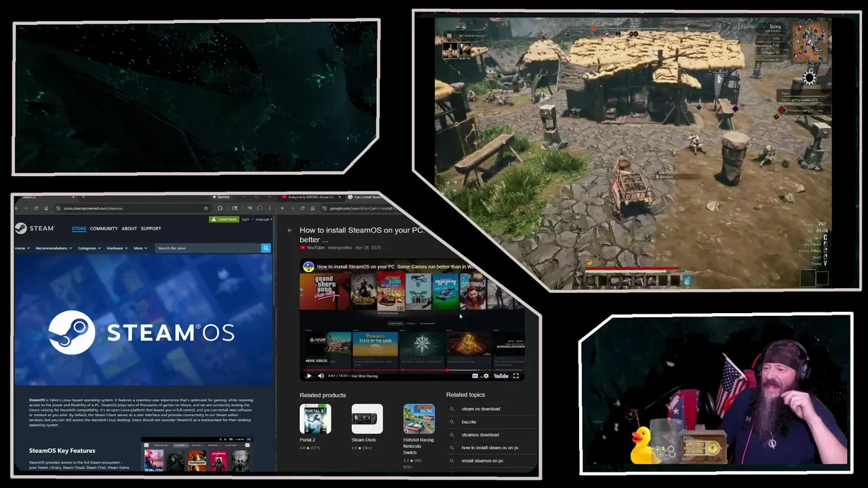Click the home icon in the Google browser window

pyautogui.click(x=313, y=208)
